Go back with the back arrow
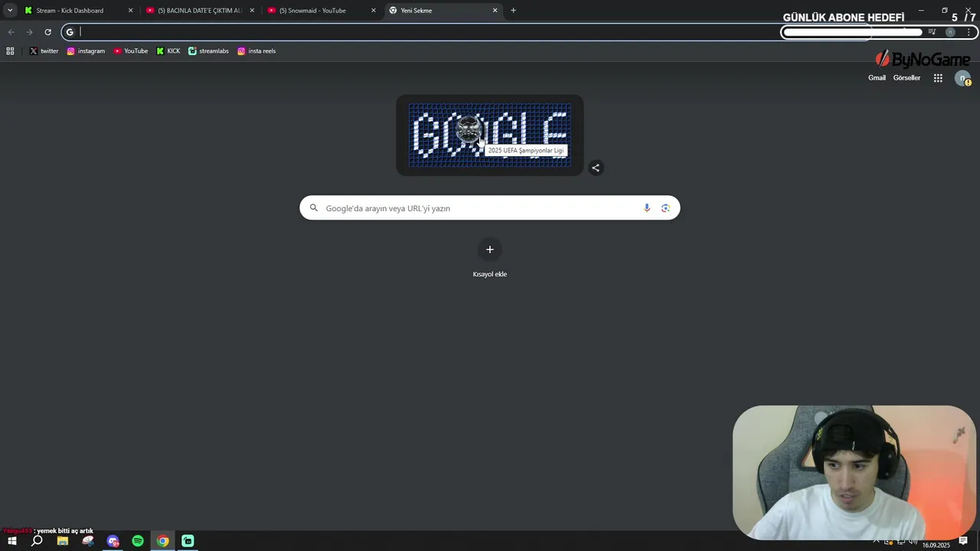The image size is (980, 551). click(11, 32)
